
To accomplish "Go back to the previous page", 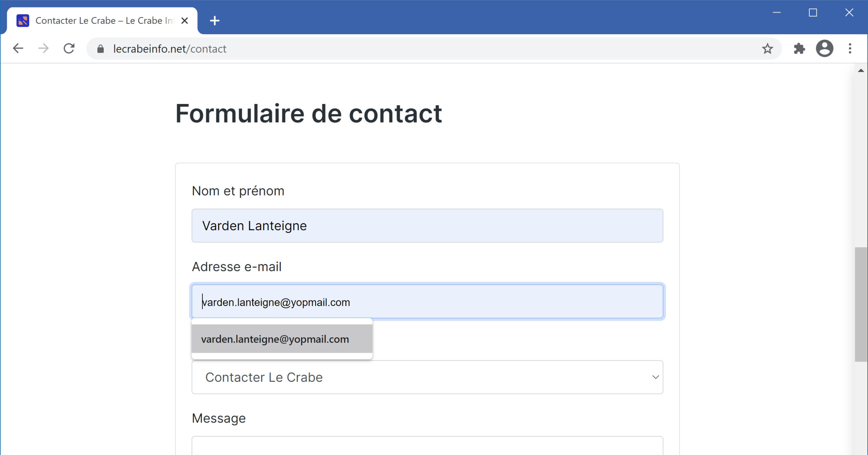I will (x=18, y=48).
